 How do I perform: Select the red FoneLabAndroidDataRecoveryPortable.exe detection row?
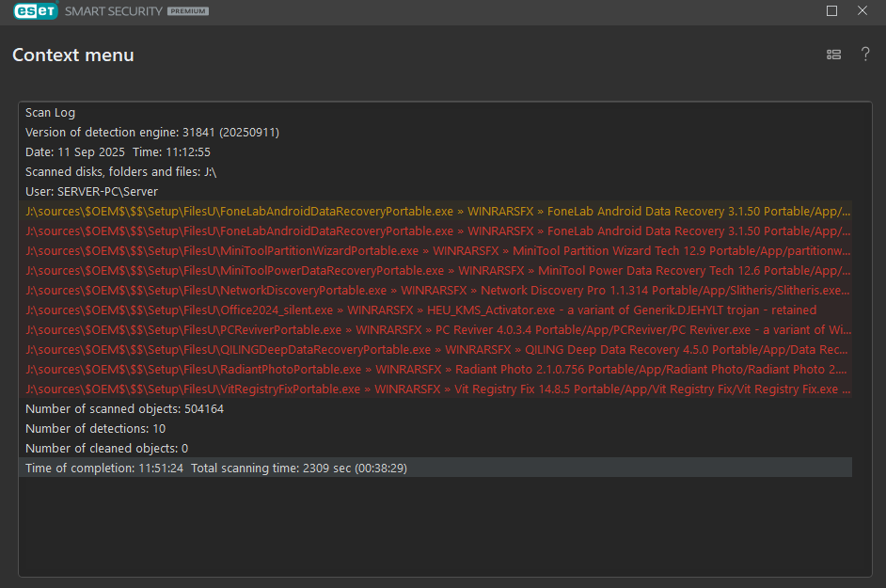(435, 231)
